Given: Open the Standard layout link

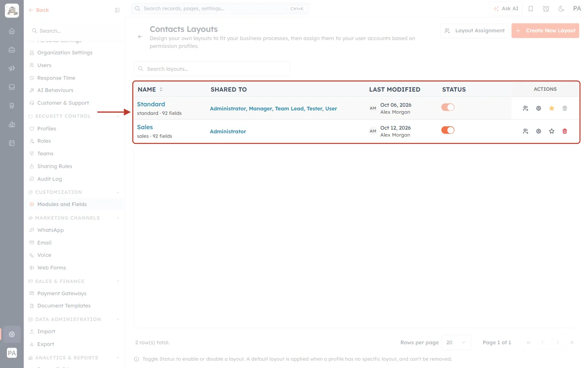Looking at the screenshot, I should pos(151,104).
